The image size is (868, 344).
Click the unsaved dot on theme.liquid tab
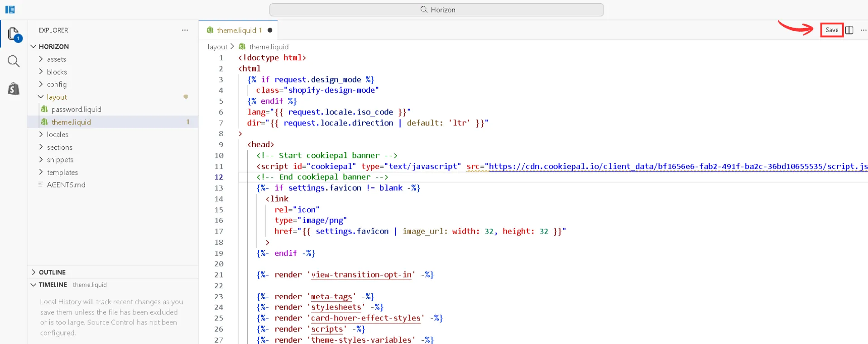coord(270,30)
